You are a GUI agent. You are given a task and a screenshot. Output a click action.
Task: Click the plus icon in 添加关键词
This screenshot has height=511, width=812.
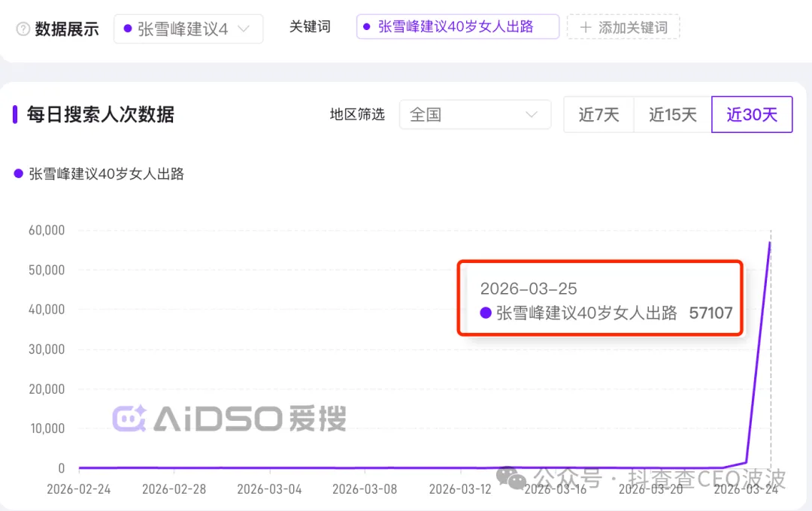(586, 28)
